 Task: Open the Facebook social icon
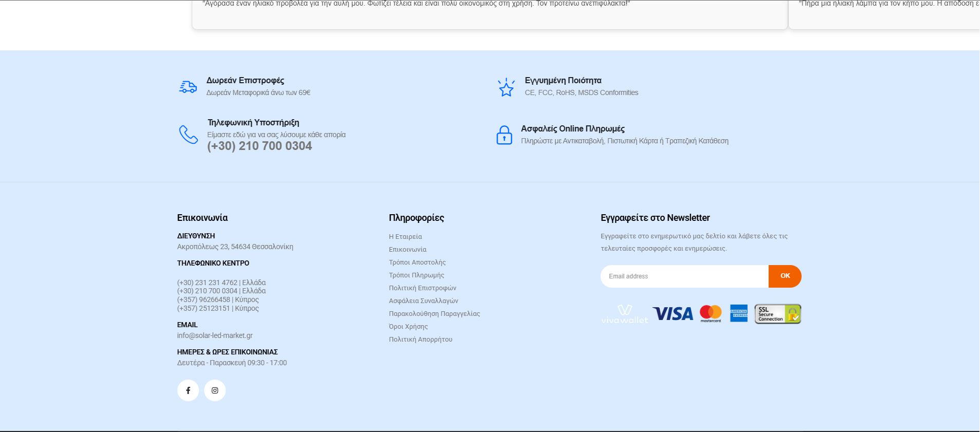188,390
